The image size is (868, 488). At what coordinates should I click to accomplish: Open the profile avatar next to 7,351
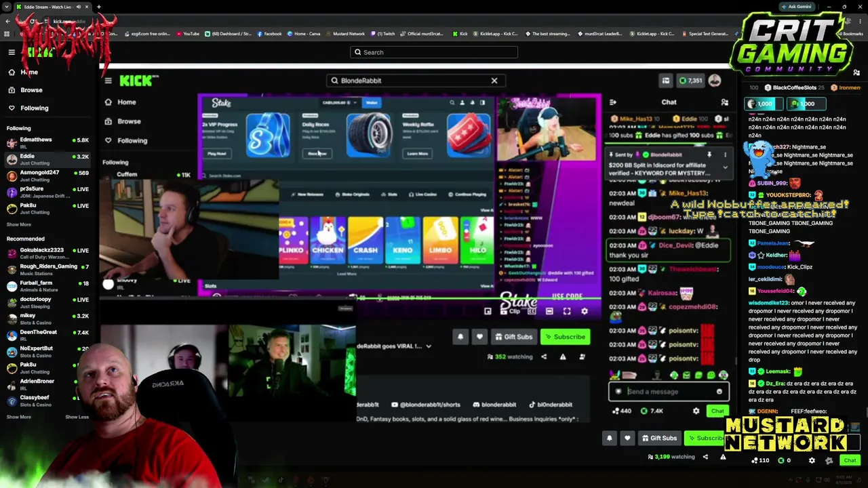715,81
